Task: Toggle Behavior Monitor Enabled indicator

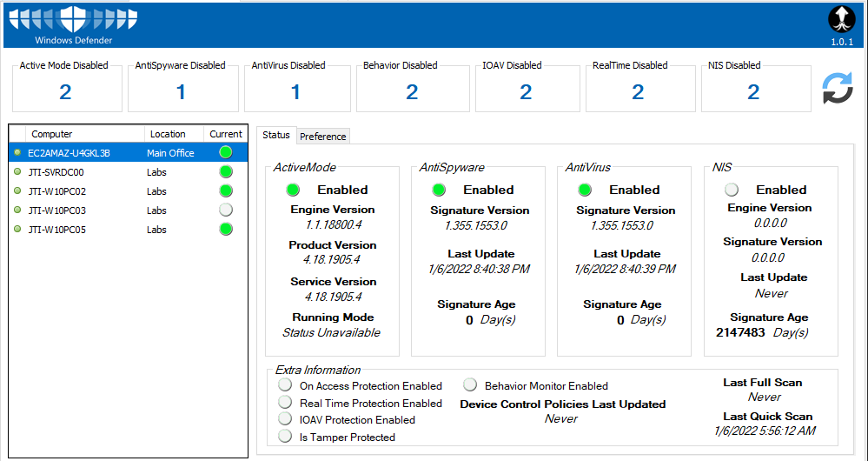Action: pos(470,384)
